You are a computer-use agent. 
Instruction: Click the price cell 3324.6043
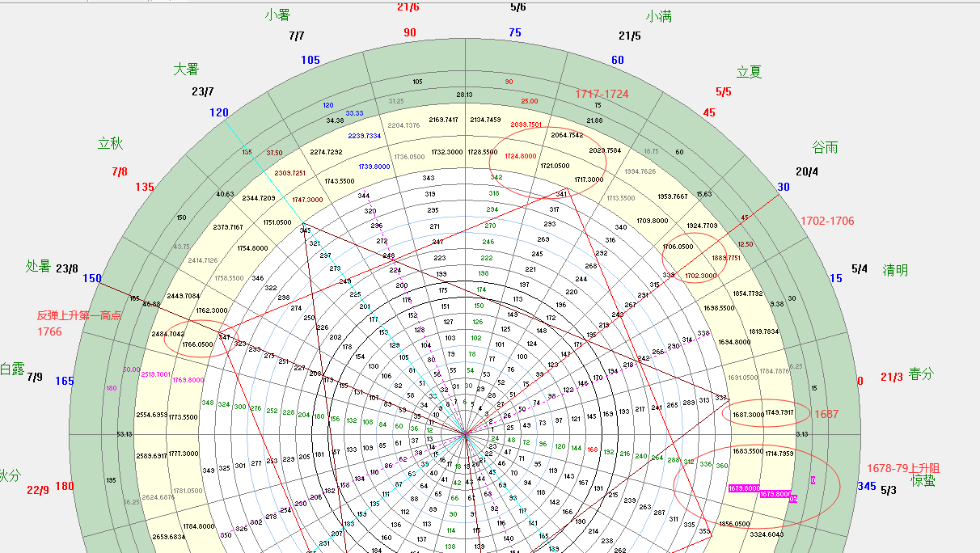pos(767,534)
